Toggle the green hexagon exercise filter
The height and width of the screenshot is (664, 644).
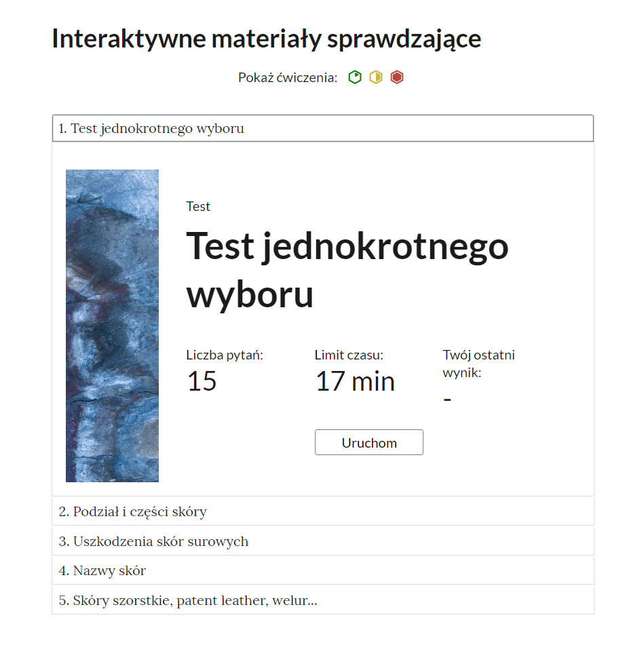point(355,77)
